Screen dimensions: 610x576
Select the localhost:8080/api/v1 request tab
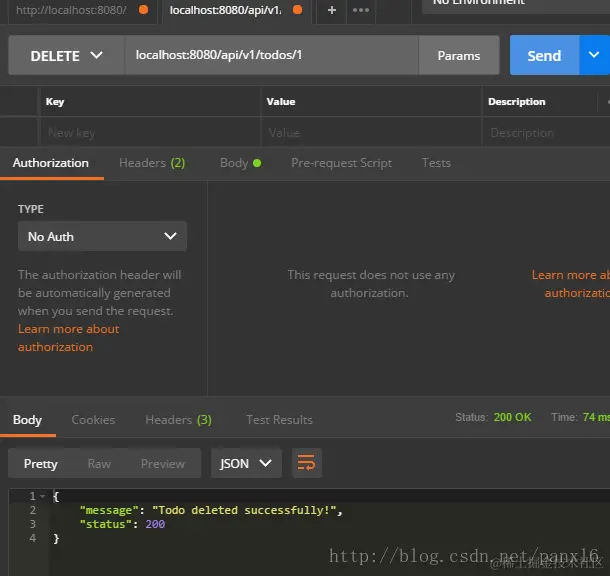[x=236, y=11]
